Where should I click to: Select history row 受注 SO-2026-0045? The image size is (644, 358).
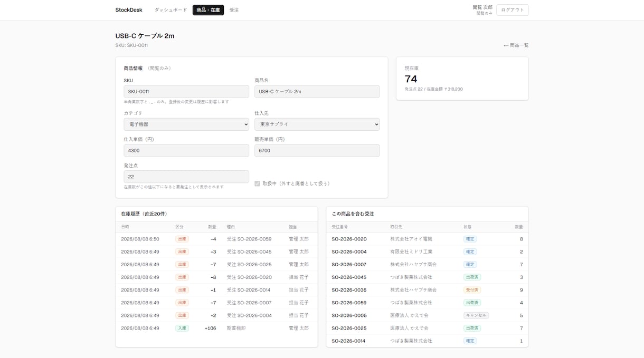216,251
